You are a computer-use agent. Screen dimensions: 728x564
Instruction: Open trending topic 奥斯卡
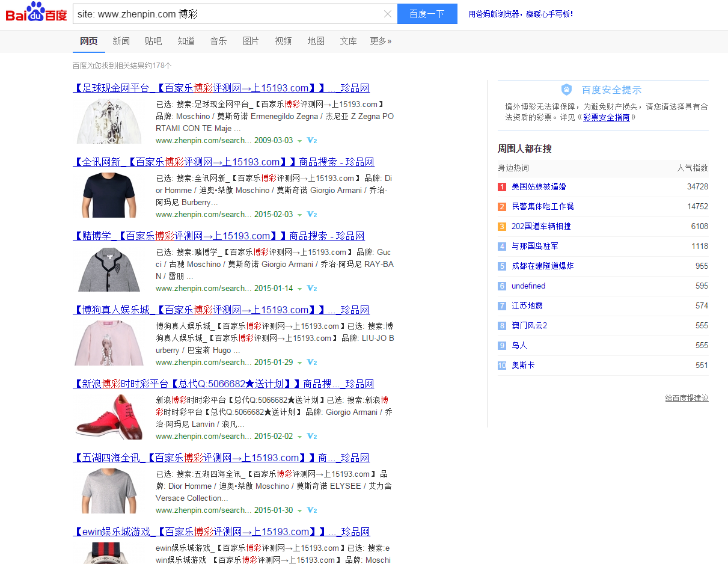point(523,365)
